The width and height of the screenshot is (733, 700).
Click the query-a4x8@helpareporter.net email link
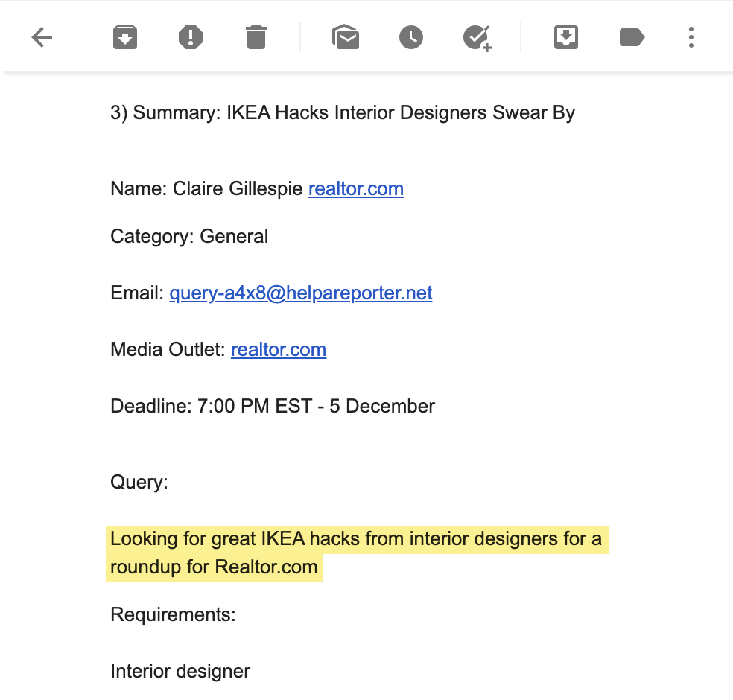click(x=301, y=293)
